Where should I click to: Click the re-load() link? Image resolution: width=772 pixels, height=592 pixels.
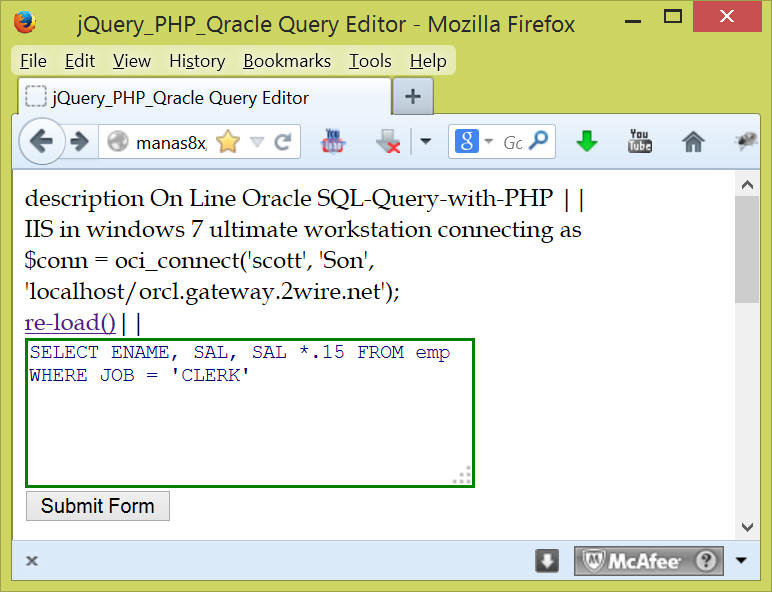tap(70, 323)
